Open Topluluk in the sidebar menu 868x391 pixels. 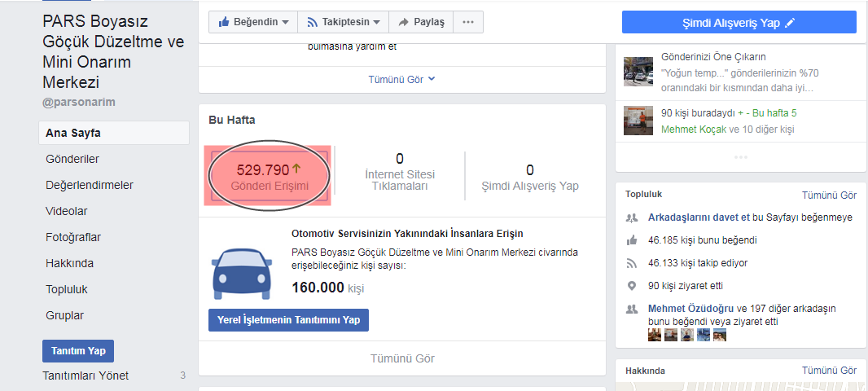[67, 289]
